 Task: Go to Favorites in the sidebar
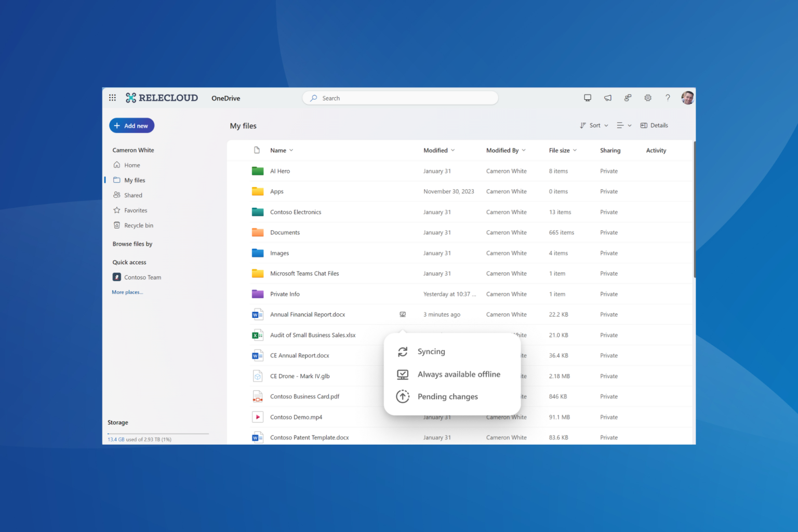(x=135, y=210)
